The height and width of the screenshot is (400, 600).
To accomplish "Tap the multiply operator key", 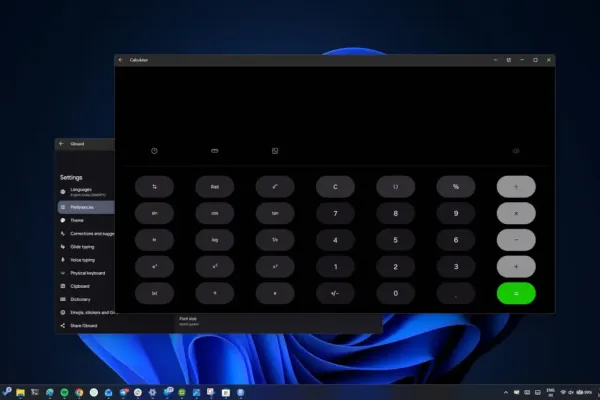I will coord(516,213).
